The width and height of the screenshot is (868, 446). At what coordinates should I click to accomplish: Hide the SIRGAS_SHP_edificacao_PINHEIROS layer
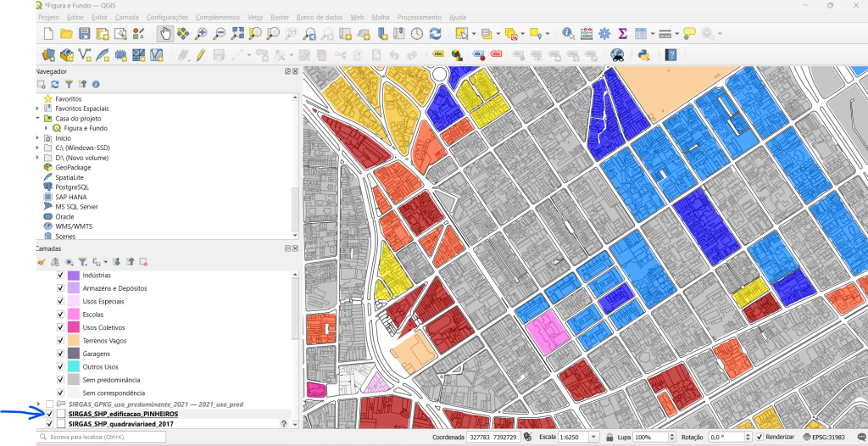tap(50, 414)
